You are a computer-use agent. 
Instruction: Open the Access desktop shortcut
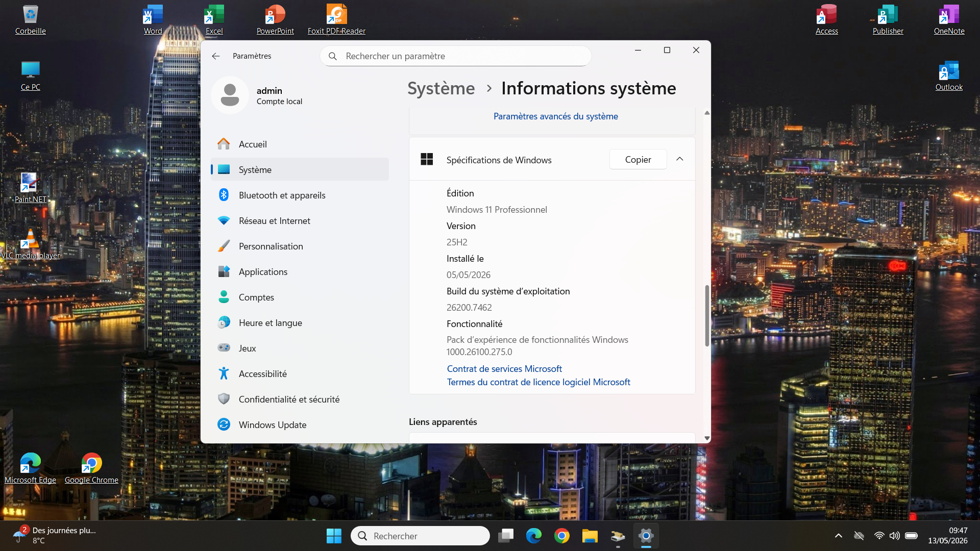pos(826,20)
